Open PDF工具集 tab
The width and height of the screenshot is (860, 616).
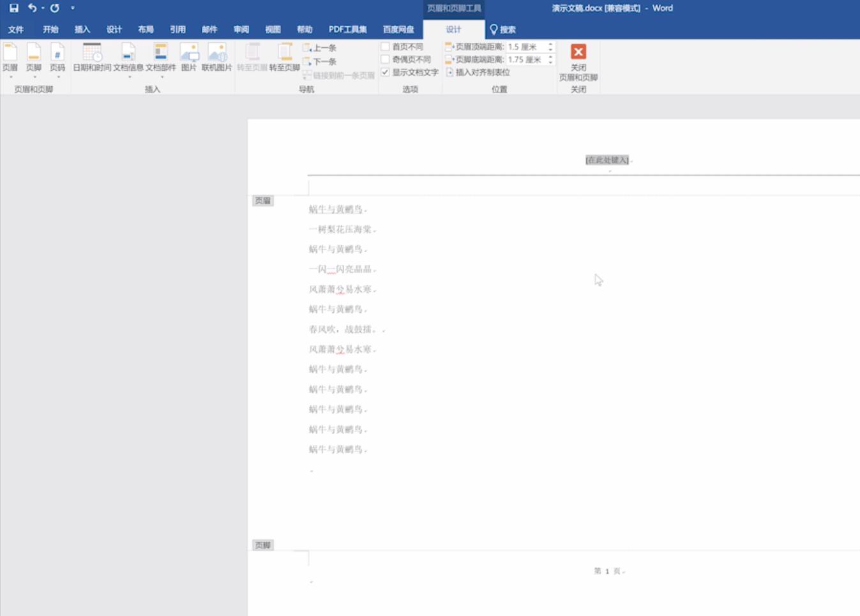pyautogui.click(x=348, y=29)
